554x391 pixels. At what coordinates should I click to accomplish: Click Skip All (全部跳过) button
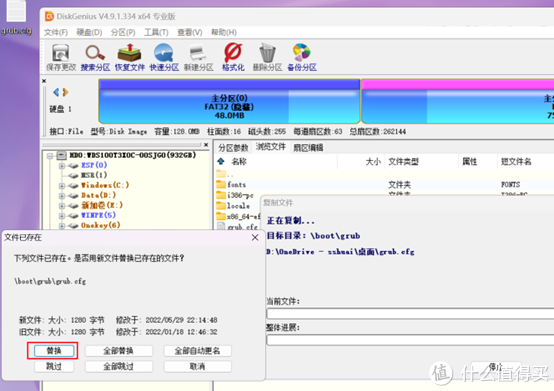[118, 367]
